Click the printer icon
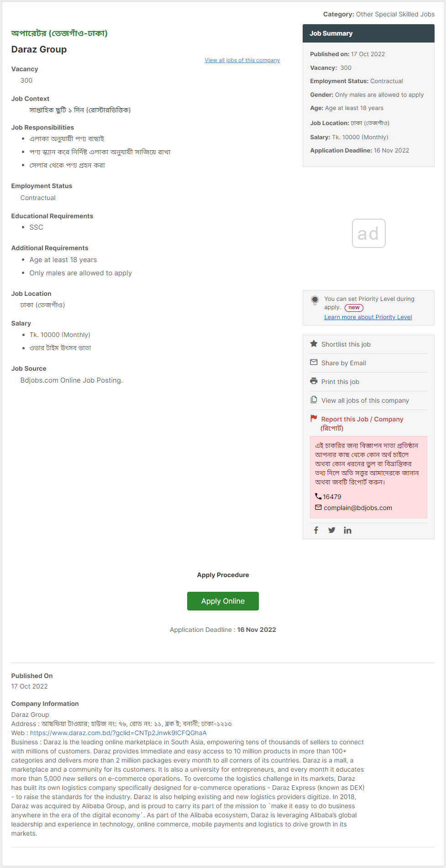 pyautogui.click(x=314, y=381)
